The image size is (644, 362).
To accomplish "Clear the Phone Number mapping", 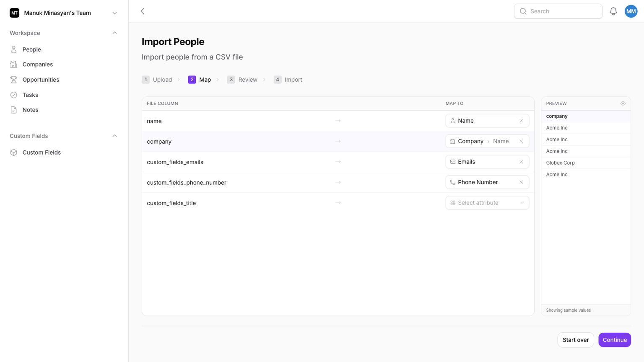I will tap(521, 182).
